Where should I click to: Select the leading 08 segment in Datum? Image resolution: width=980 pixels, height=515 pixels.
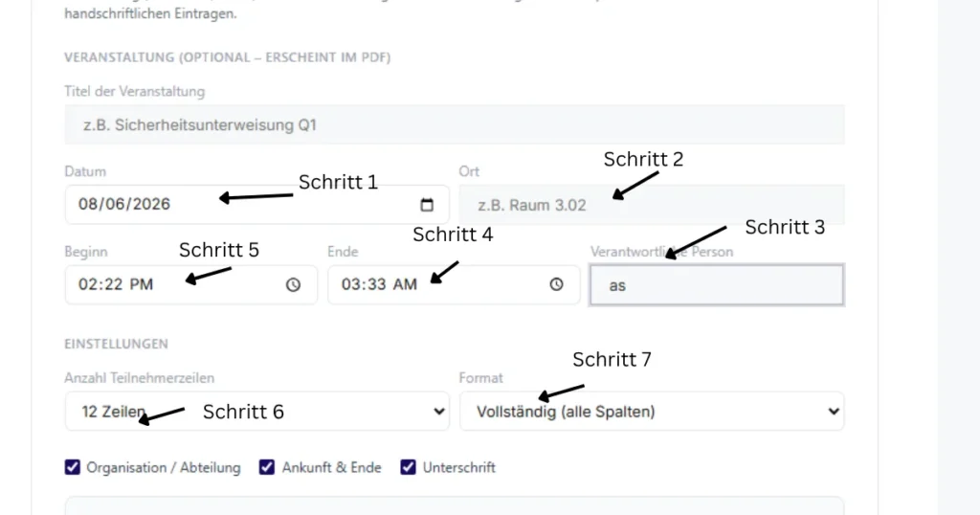click(88, 205)
